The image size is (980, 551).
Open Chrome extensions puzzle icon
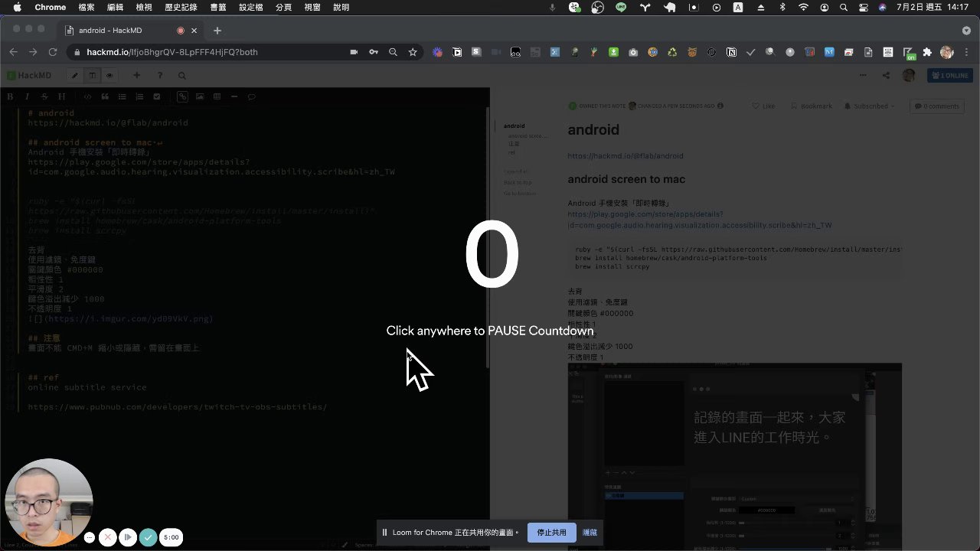[x=927, y=52]
